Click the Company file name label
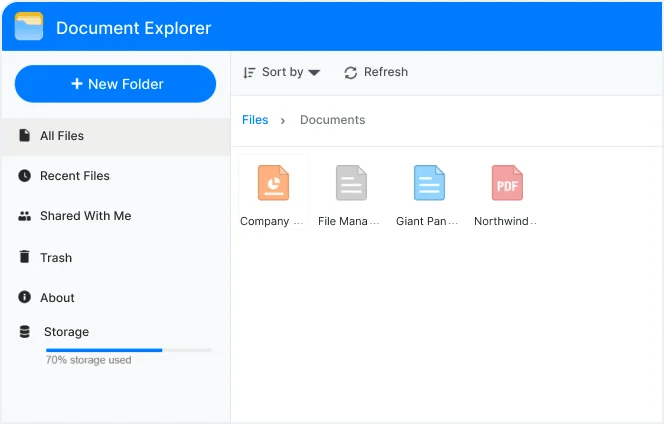Screen dimensions: 664x424 [x=272, y=222]
